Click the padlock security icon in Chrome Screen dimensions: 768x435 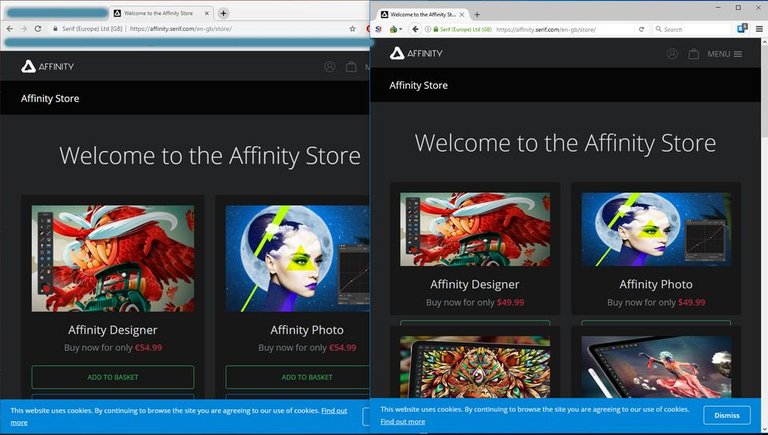pos(55,29)
